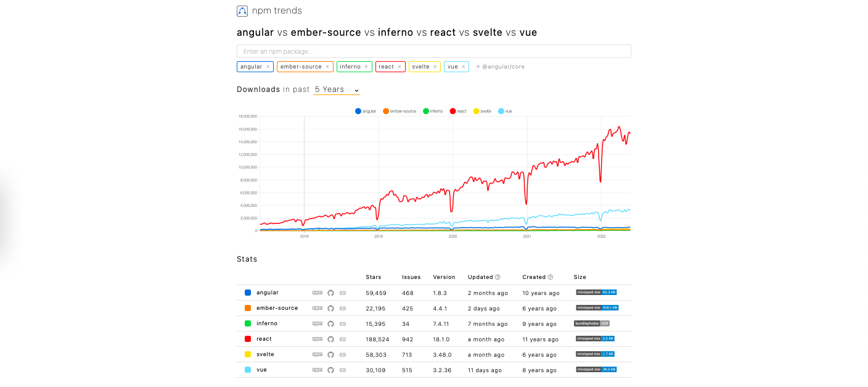Click the Version column header
The height and width of the screenshot is (387, 868).
[444, 277]
